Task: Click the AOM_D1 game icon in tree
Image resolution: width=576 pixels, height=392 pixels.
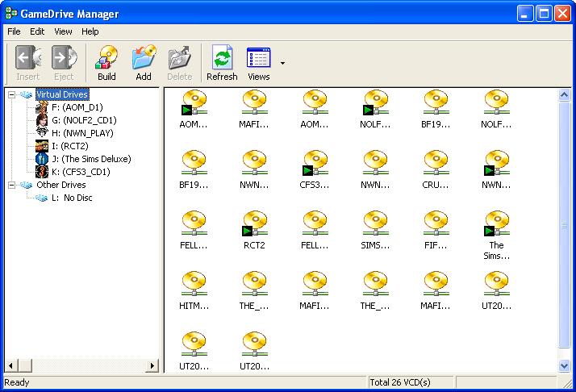Action: (x=42, y=107)
